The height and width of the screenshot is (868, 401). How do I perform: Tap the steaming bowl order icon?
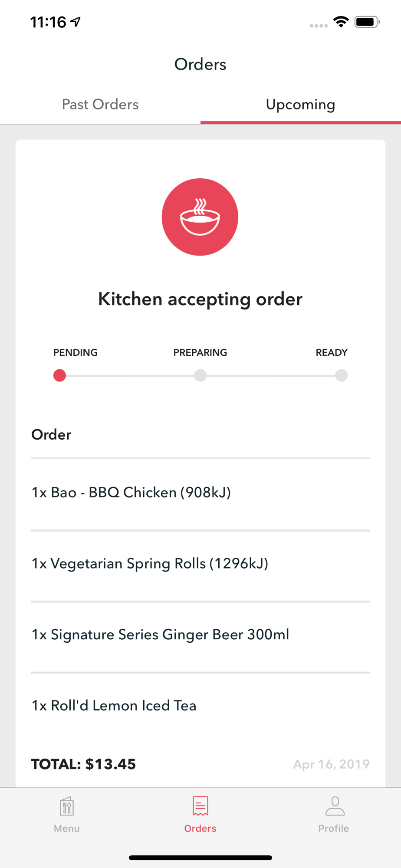[x=200, y=217]
